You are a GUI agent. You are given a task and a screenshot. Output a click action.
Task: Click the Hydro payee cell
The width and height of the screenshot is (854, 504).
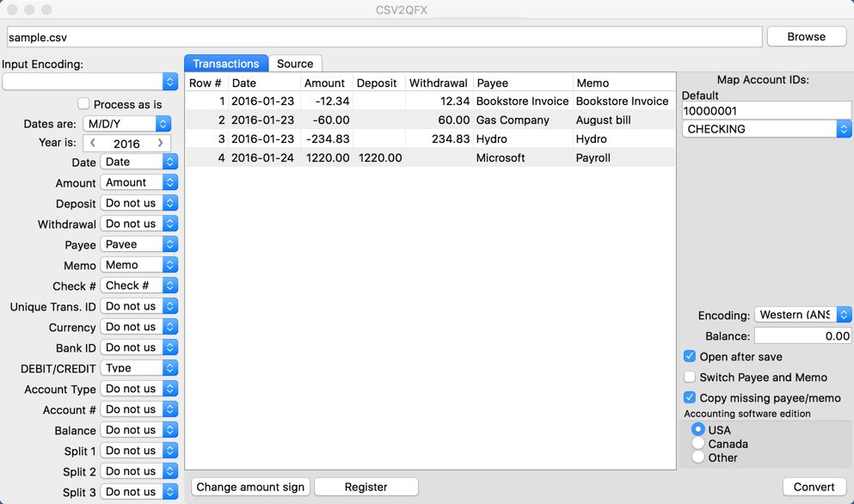(x=523, y=139)
